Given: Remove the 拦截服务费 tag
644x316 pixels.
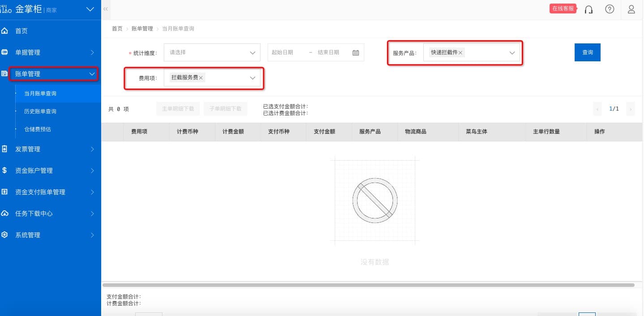Looking at the screenshot, I should pyautogui.click(x=201, y=78).
